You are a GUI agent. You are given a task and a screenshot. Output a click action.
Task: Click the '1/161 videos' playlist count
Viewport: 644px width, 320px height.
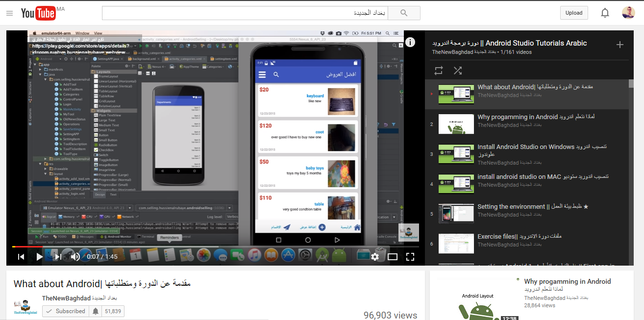click(x=516, y=52)
